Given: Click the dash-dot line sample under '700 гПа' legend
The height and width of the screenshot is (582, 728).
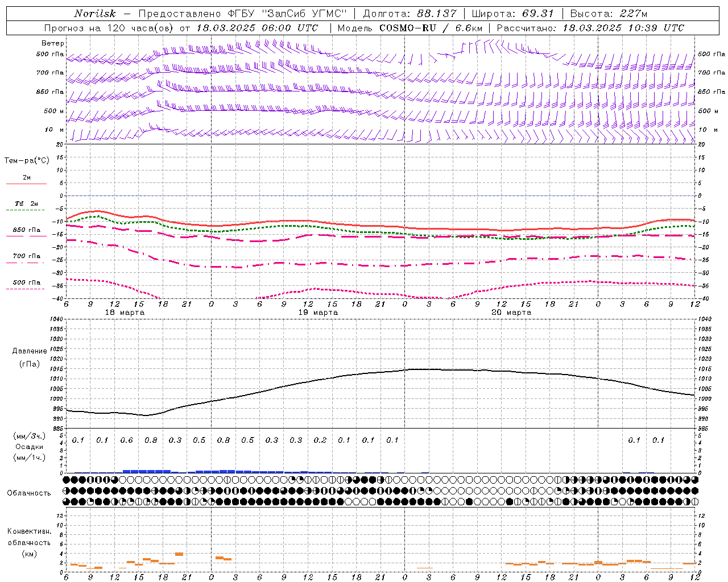Looking at the screenshot, I should [26, 263].
